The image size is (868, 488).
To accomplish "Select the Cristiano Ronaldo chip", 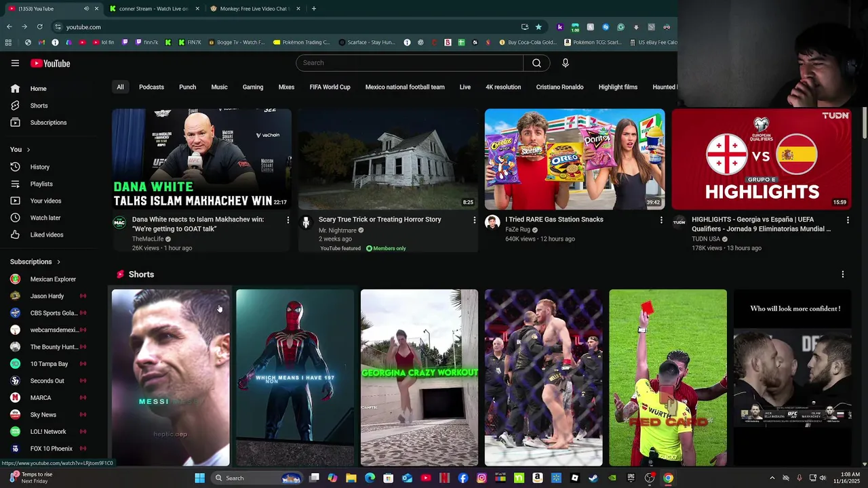I will tap(559, 87).
